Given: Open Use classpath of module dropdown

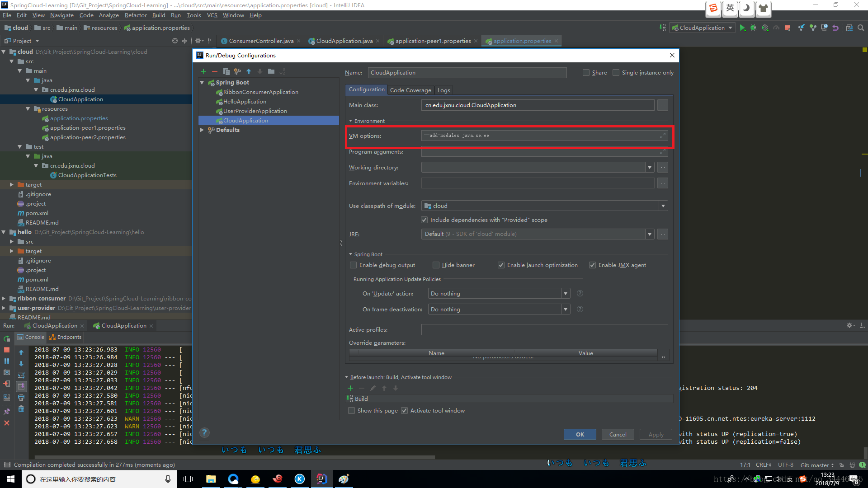Looking at the screenshot, I should 663,206.
